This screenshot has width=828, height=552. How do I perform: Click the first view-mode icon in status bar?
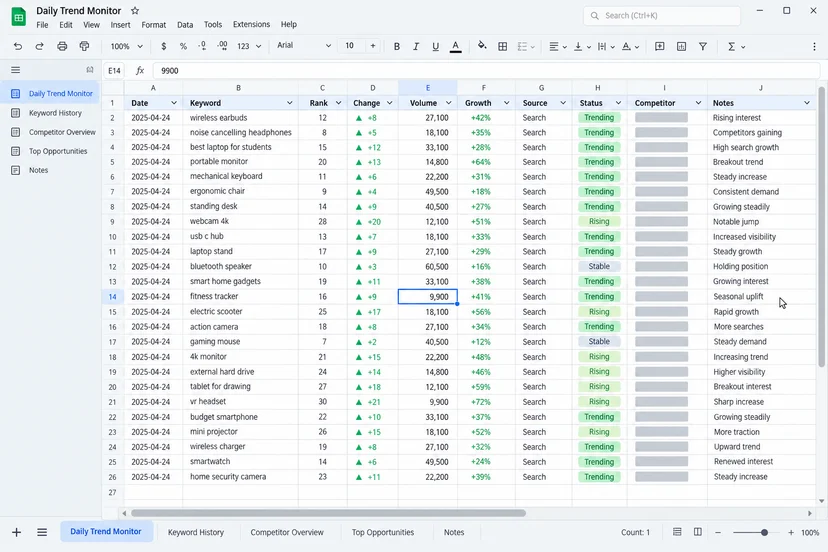[x=677, y=532]
